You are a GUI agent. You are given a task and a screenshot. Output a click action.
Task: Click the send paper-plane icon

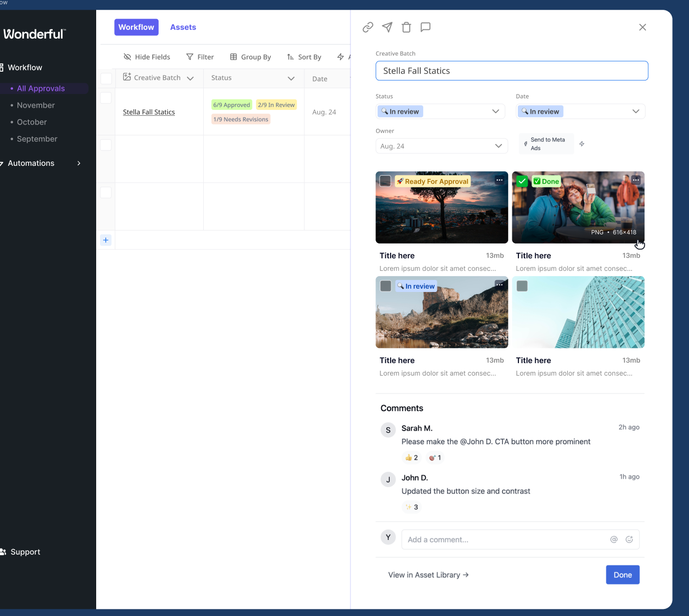click(387, 27)
